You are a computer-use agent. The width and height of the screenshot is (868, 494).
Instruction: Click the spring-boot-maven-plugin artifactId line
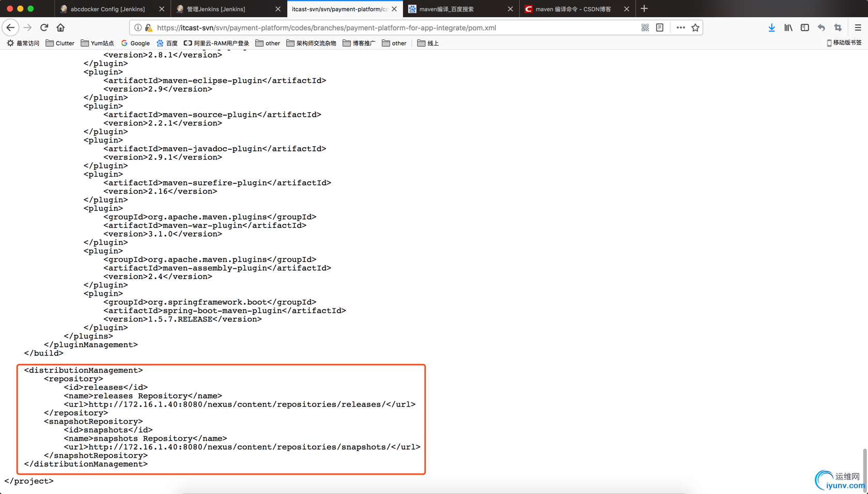point(225,311)
